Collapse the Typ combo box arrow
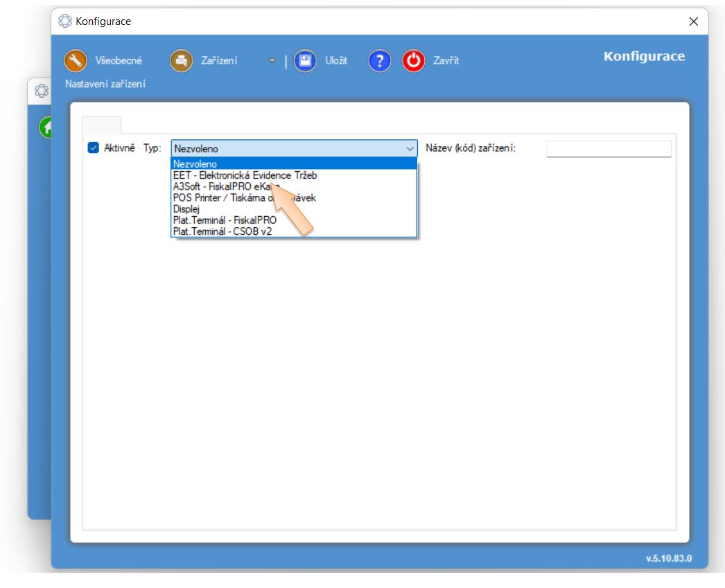This screenshot has height=588, width=725. tap(409, 149)
